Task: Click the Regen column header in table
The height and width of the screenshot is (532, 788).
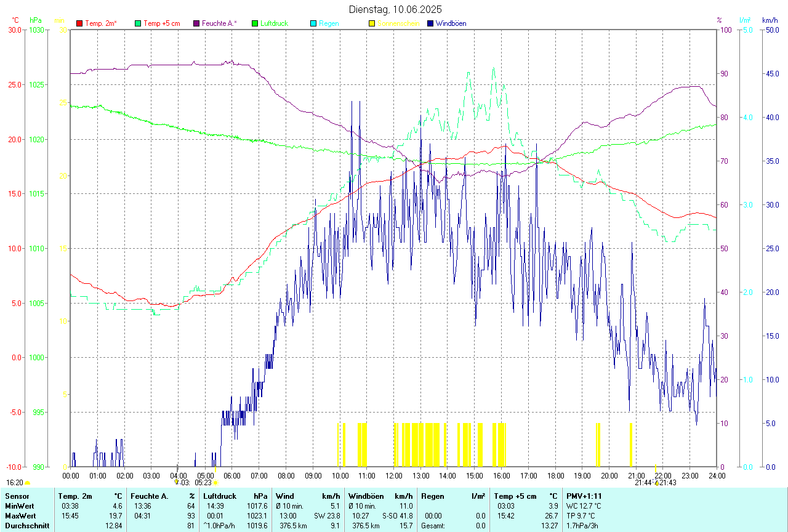Action: pos(433,496)
